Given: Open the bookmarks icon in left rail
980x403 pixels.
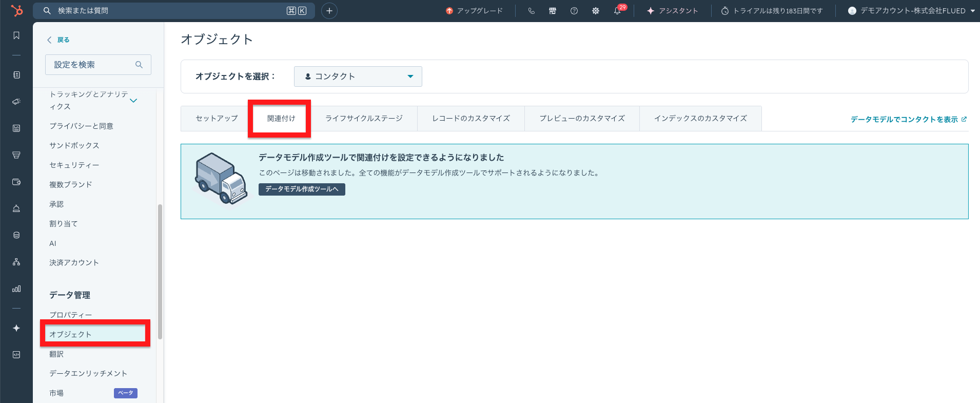Looking at the screenshot, I should pyautogui.click(x=16, y=35).
